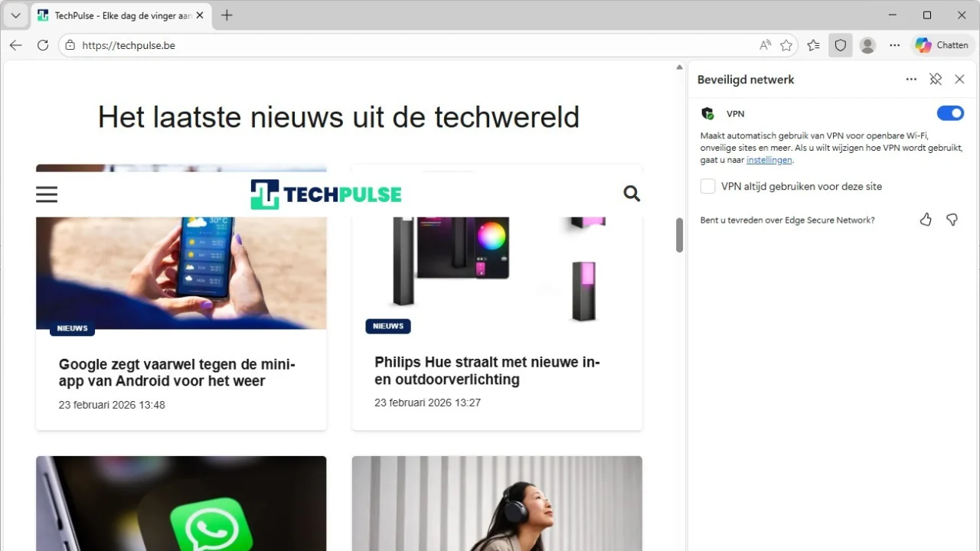Open the Philips Hue article headline
This screenshot has height=551, width=980.
(487, 370)
